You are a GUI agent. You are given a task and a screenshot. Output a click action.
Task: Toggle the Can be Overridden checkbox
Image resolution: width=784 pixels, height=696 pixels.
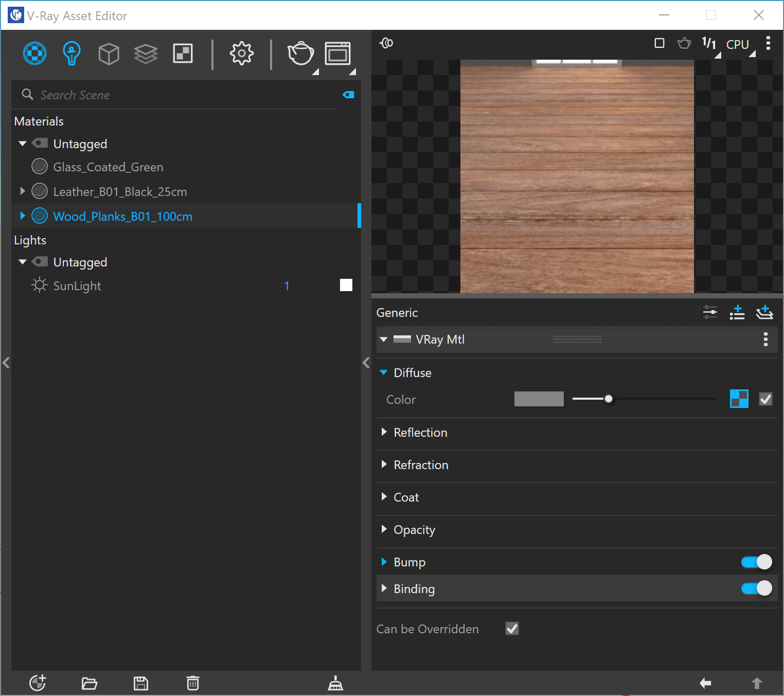(x=512, y=629)
